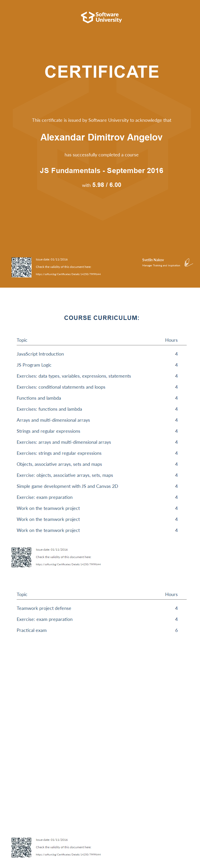
Task: Click the Teamwork project defense topic
Action: tap(44, 608)
